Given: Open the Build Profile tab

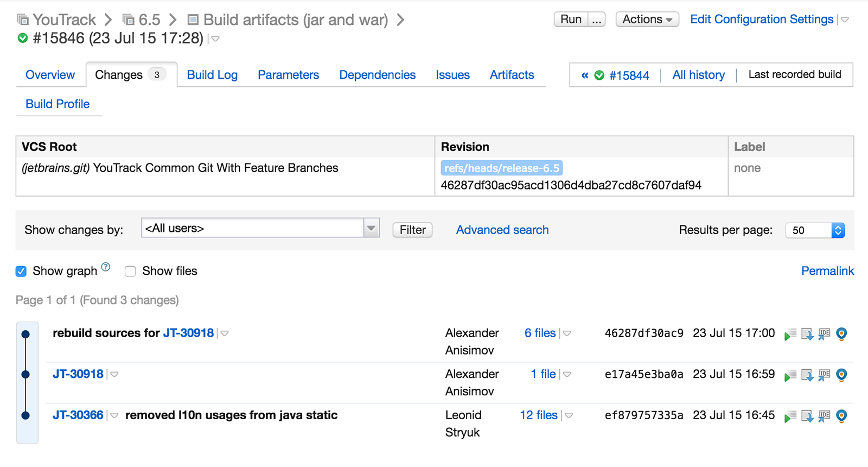Looking at the screenshot, I should [58, 104].
